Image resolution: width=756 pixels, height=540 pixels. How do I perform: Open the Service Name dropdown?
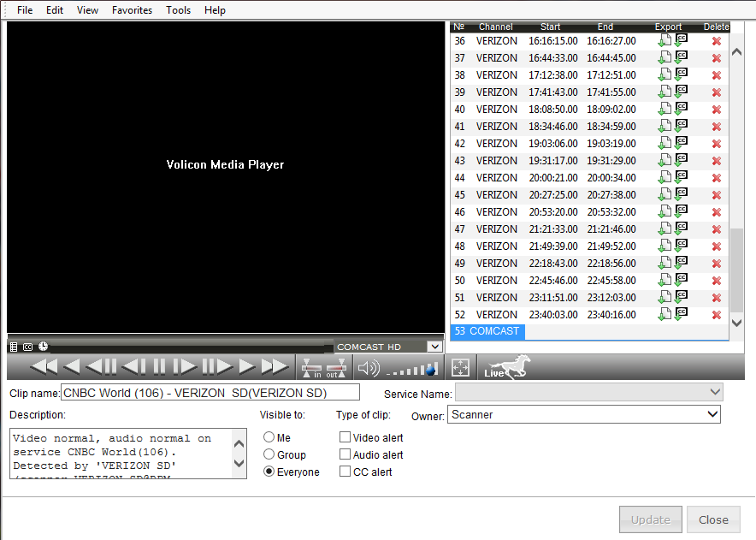click(x=715, y=392)
